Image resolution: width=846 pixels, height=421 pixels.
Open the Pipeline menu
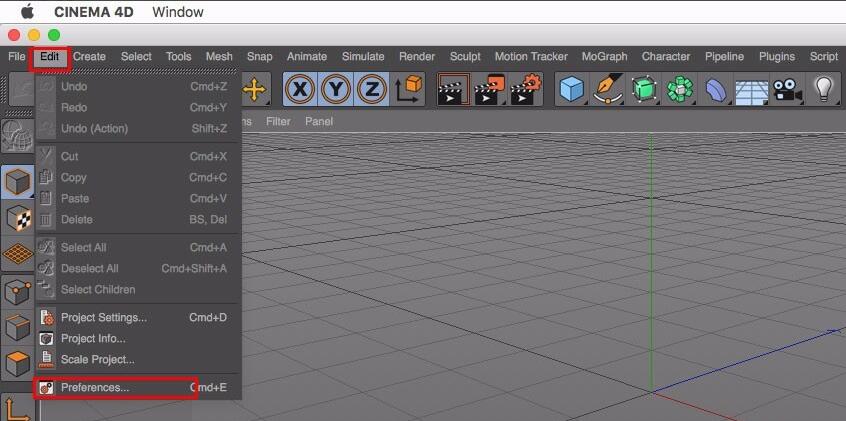[725, 57]
